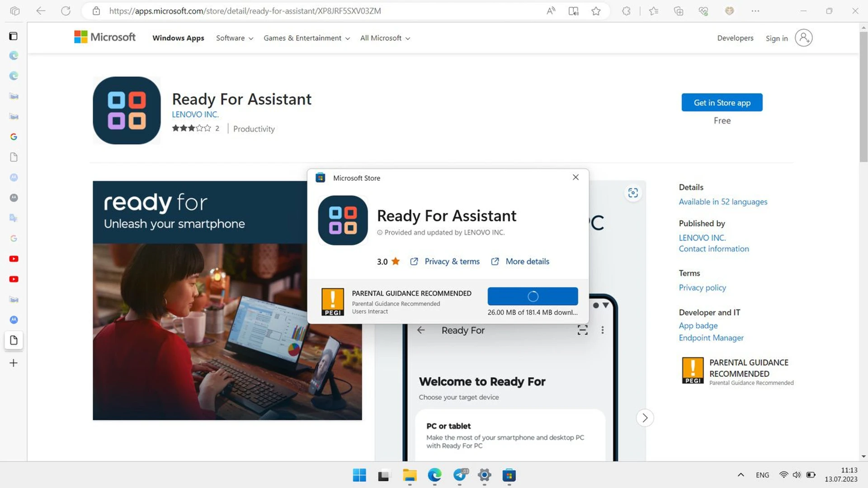
Task: Open Collections in the Edge toolbar
Action: [x=678, y=11]
